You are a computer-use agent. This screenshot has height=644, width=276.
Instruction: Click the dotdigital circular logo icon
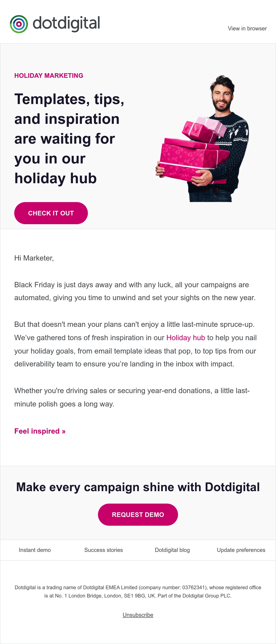[19, 24]
